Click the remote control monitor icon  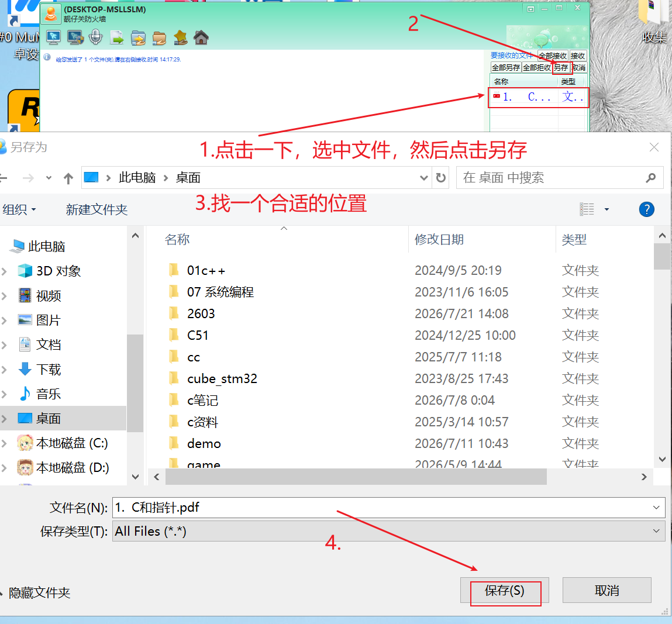(x=54, y=37)
